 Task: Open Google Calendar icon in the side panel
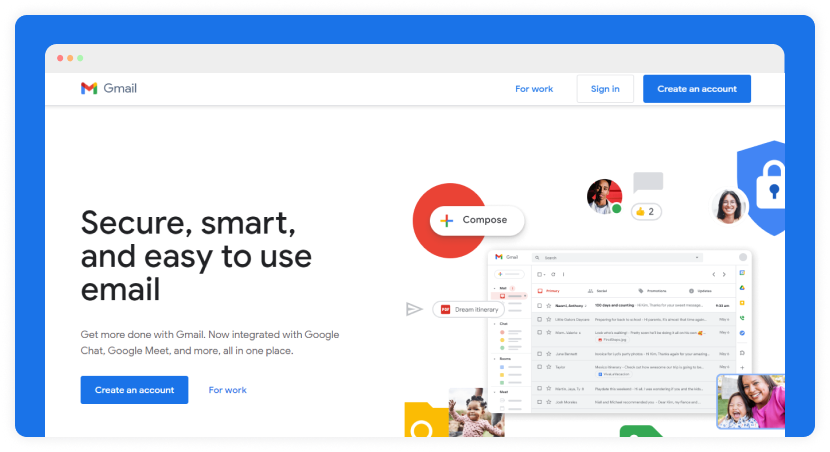742,273
